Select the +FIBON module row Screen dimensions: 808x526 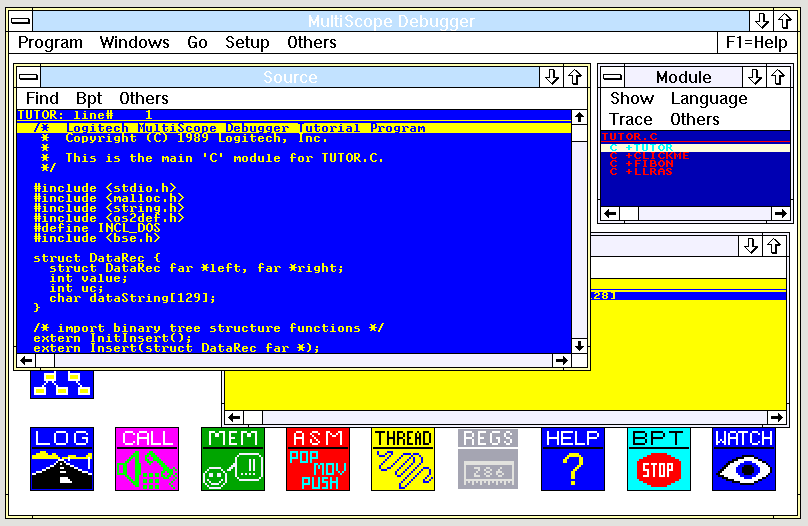(695, 163)
